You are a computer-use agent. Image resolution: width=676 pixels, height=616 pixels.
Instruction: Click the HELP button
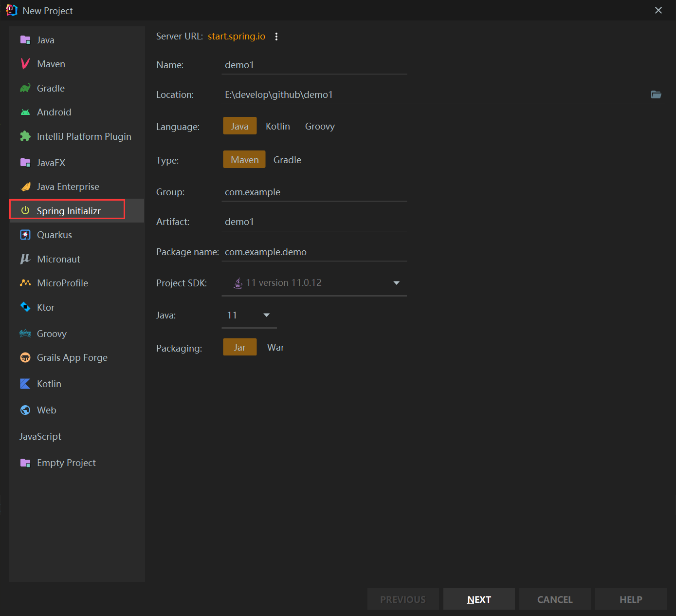pyautogui.click(x=631, y=599)
